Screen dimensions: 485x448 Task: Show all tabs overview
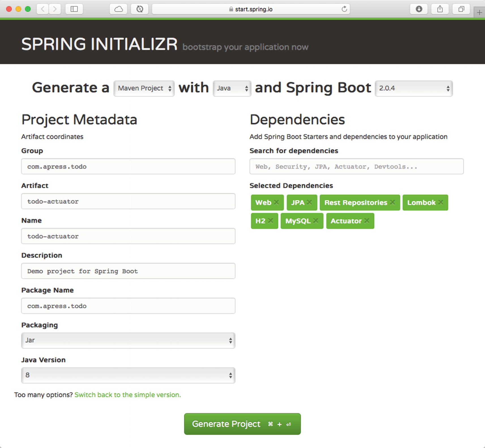pyautogui.click(x=461, y=9)
